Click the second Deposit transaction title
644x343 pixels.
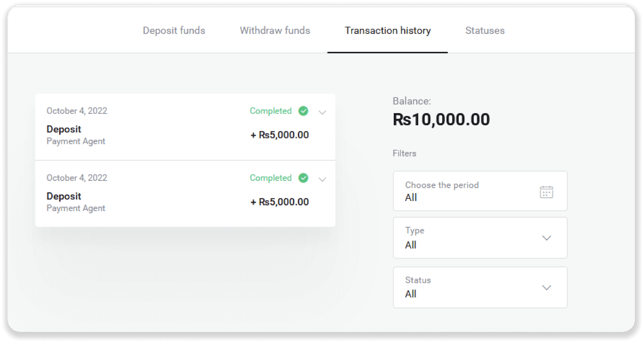(x=64, y=196)
